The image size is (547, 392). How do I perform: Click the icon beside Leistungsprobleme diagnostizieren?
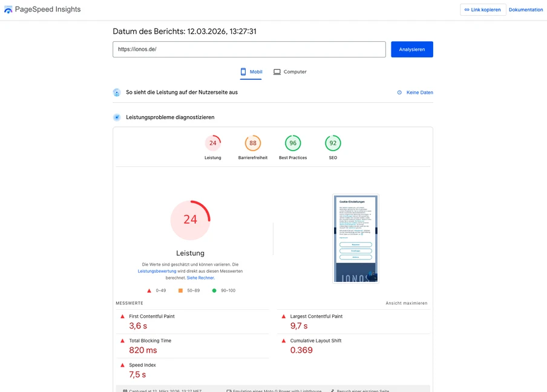point(116,117)
